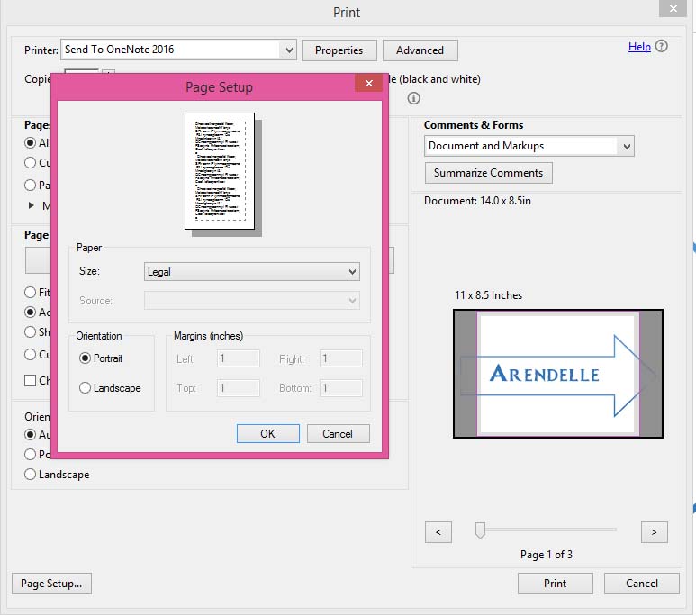This screenshot has width=696, height=616.
Task: Click the page preview slider handle
Action: (480, 530)
